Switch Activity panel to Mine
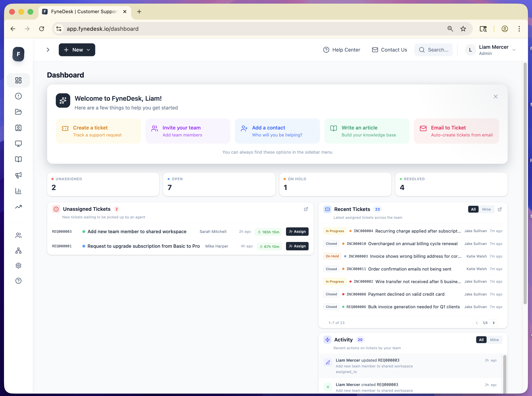 tap(494, 340)
